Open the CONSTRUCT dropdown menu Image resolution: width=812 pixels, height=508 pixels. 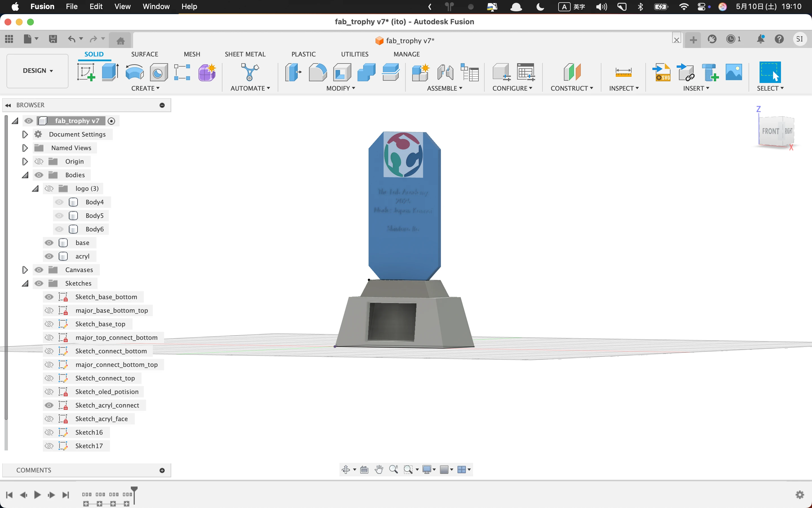point(572,88)
